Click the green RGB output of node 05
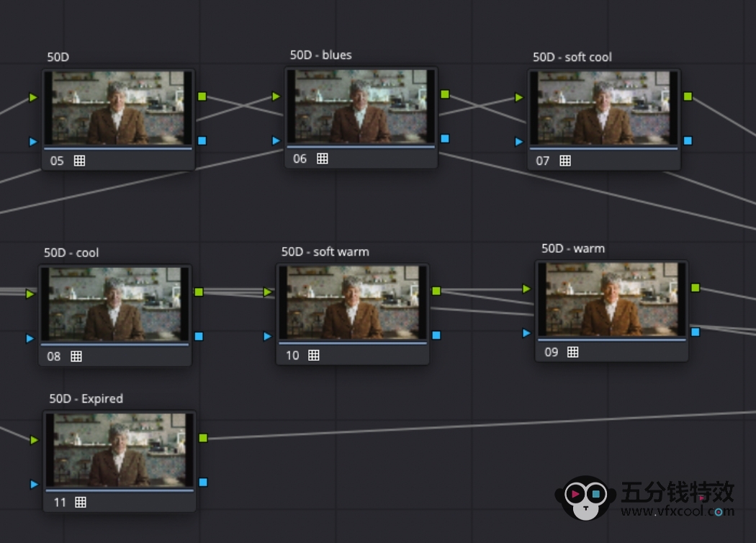This screenshot has width=756, height=543. click(202, 97)
